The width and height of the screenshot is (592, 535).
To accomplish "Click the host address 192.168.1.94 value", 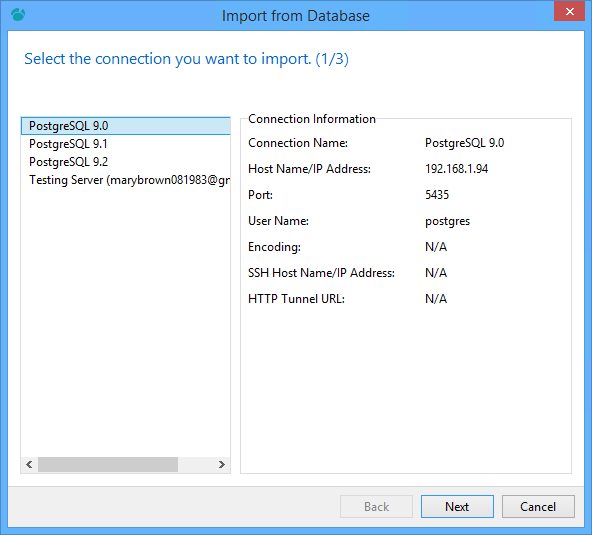I will click(456, 169).
